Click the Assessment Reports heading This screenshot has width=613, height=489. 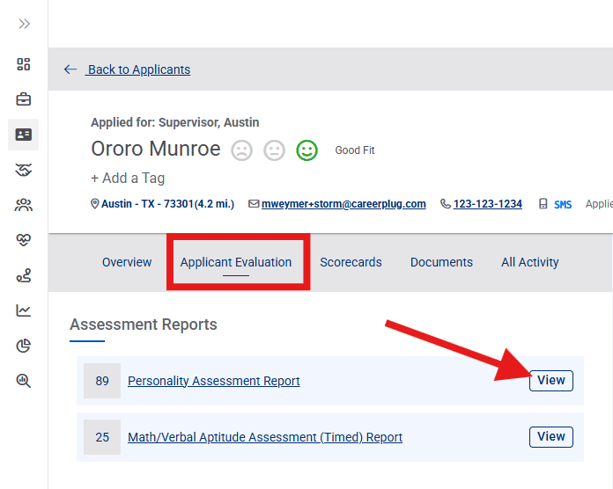point(143,324)
